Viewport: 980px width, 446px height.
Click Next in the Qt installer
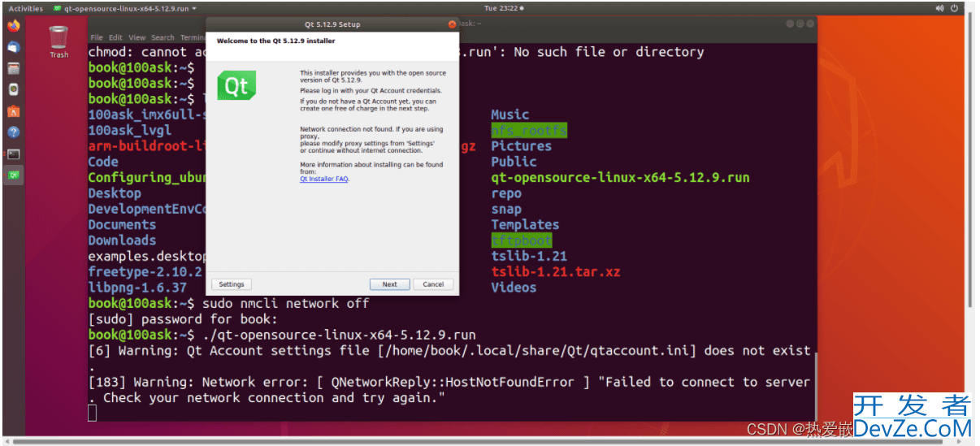pyautogui.click(x=390, y=284)
